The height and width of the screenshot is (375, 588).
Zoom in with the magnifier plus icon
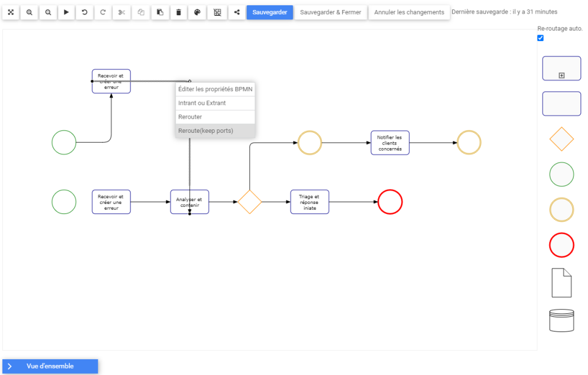29,12
